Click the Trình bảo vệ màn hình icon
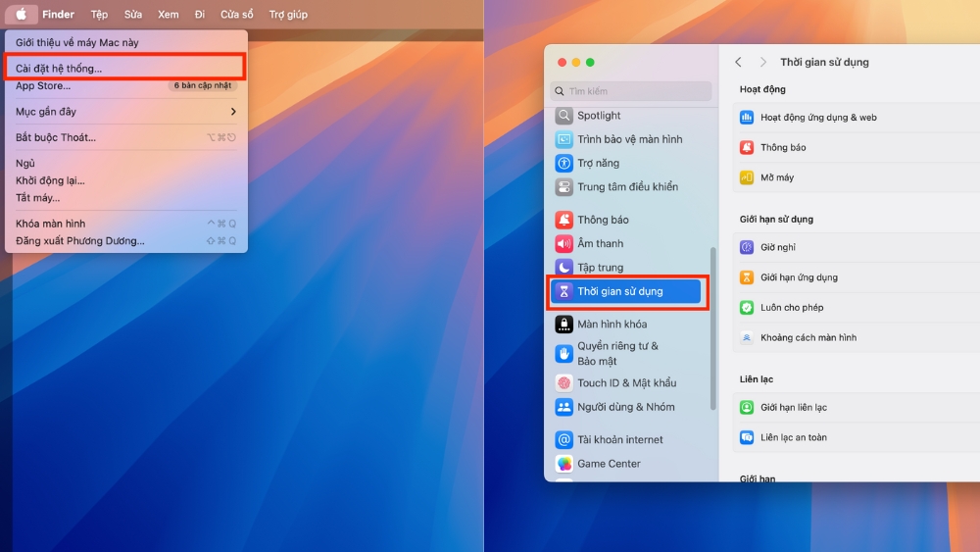 (563, 139)
